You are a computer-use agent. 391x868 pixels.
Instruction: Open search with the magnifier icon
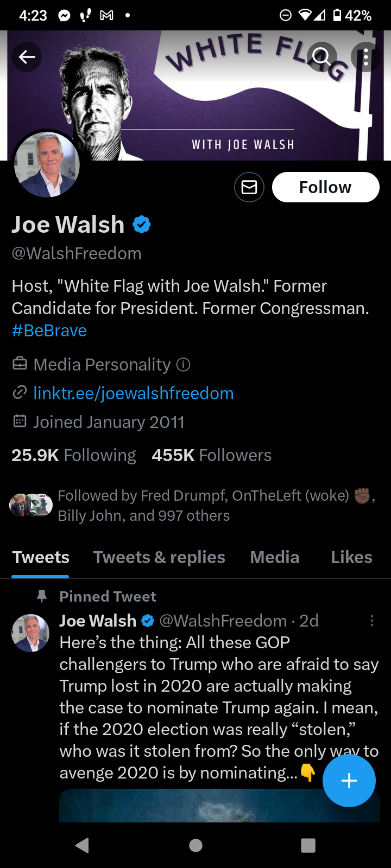pos(321,56)
